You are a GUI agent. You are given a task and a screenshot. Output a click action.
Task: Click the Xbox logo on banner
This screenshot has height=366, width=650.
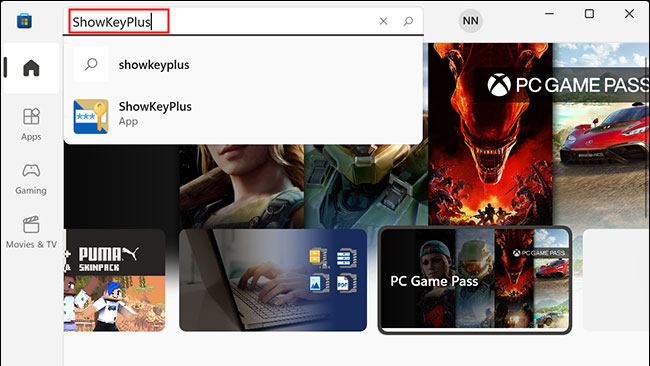[499, 85]
